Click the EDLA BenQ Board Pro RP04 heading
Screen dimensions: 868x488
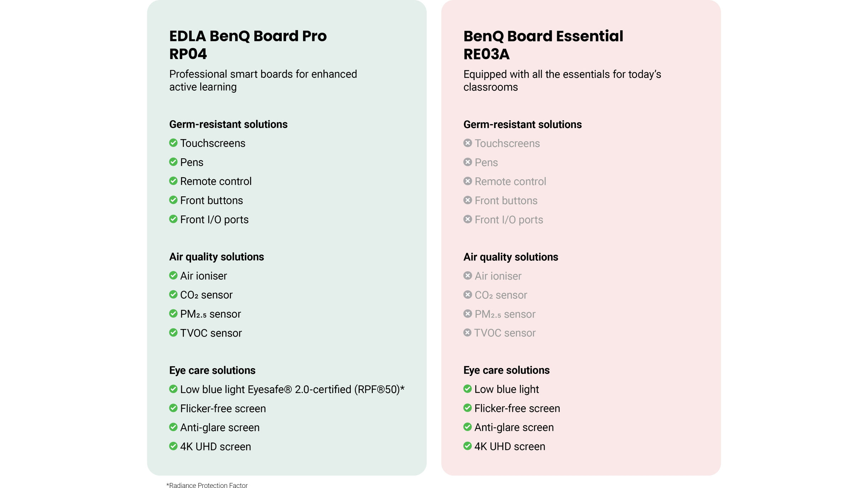[248, 45]
